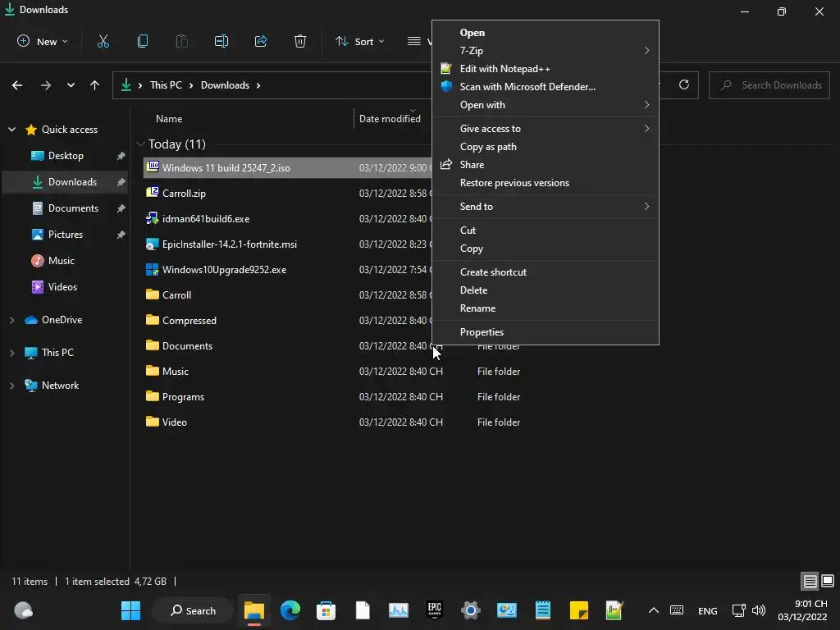Click the Share icon in toolbar

coord(261,41)
